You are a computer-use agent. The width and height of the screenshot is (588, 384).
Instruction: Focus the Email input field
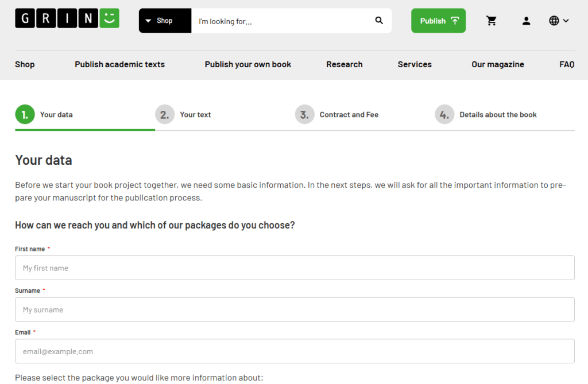pos(295,351)
